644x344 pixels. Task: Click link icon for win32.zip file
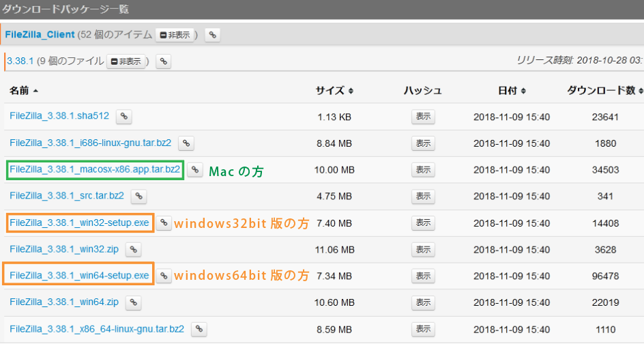[134, 250]
